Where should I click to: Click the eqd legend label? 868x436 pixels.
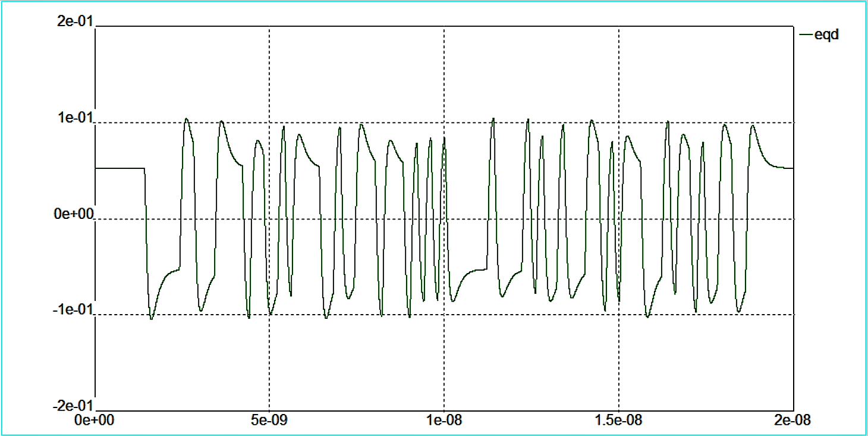(x=826, y=35)
